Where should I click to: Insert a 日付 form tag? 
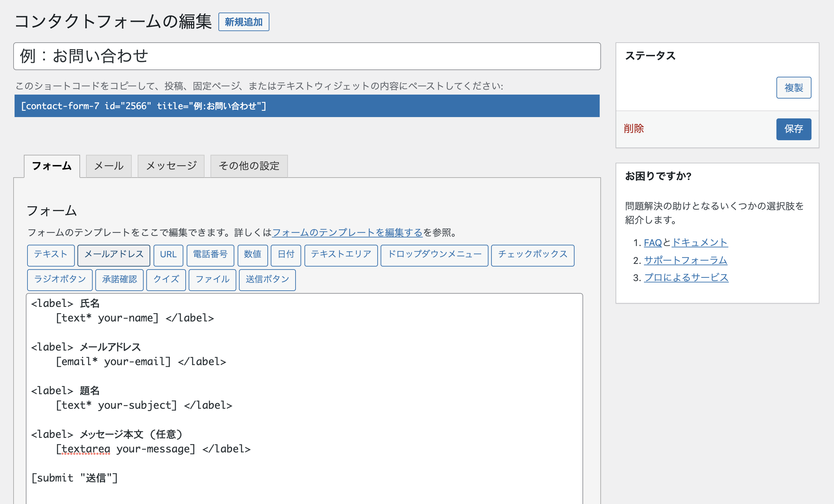286,255
